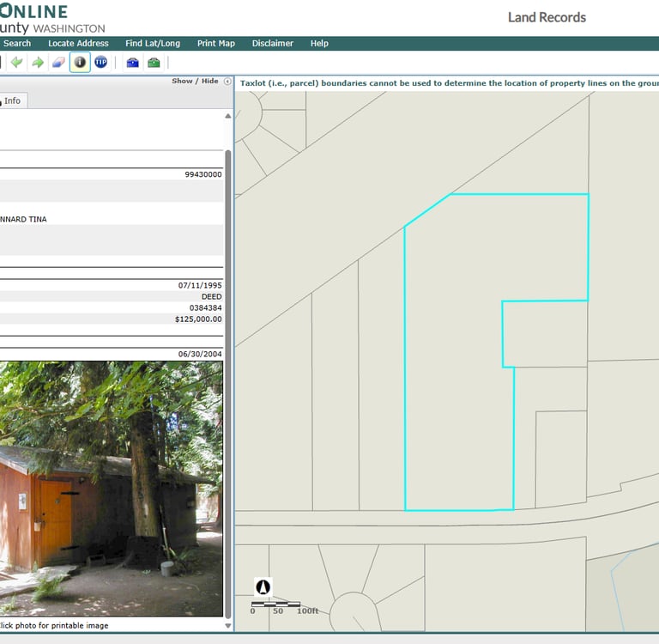659x644 pixels.
Task: Click the green toolbox icon
Action: point(154,63)
